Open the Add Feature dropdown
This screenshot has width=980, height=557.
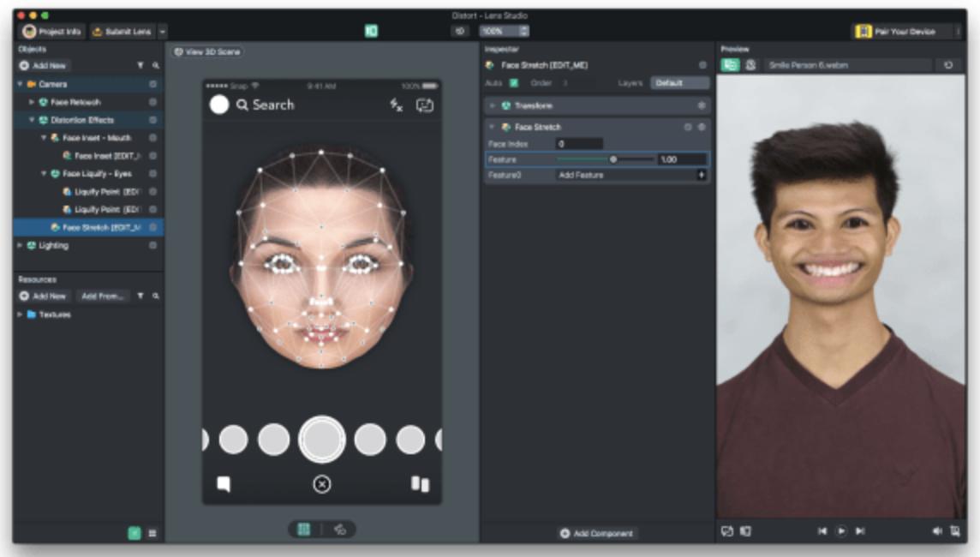click(x=631, y=175)
